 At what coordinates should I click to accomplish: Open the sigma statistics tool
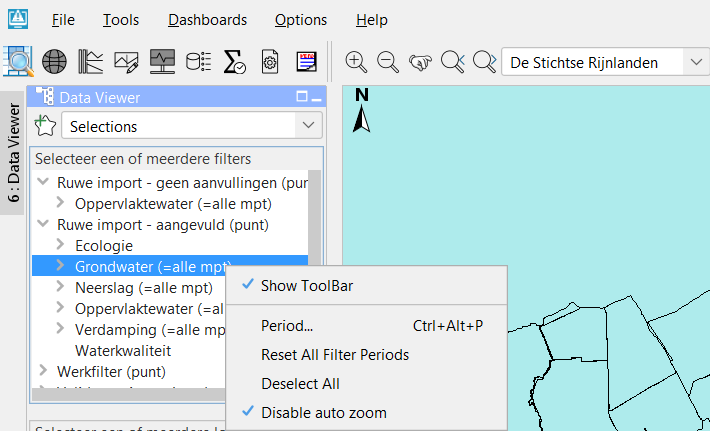(235, 62)
